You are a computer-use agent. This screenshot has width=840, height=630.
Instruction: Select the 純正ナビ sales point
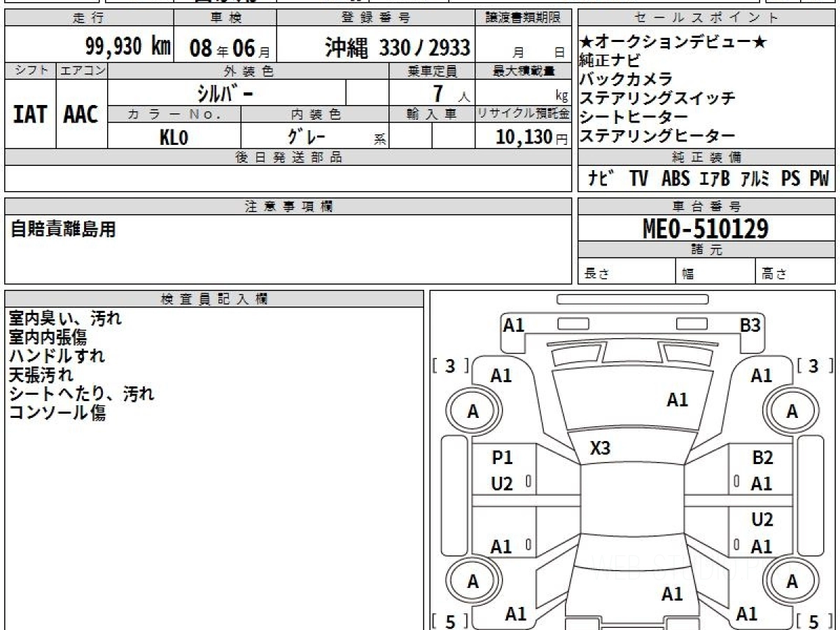point(610,60)
